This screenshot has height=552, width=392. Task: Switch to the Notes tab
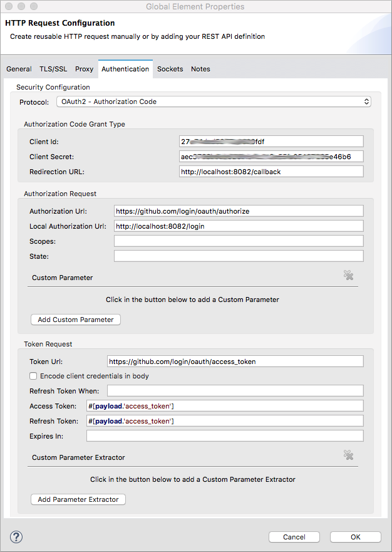tap(200, 69)
